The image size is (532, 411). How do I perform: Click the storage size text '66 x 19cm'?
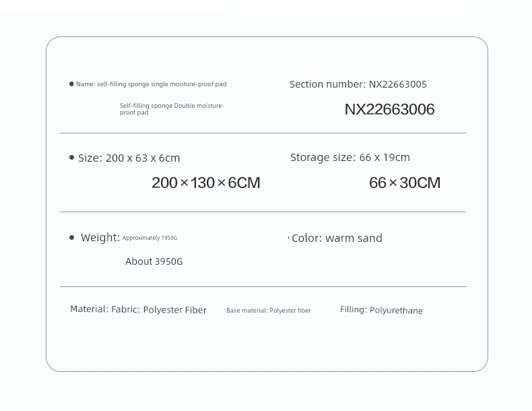385,158
